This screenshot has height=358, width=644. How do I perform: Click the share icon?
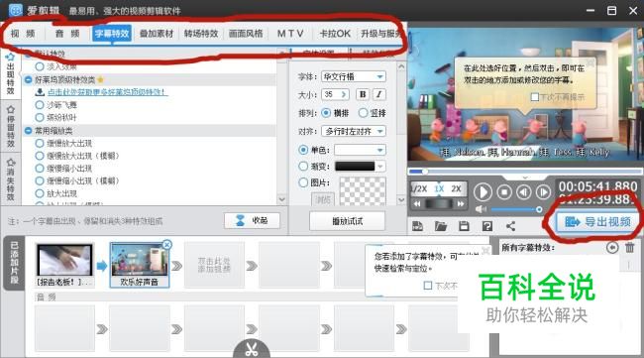(510, 226)
